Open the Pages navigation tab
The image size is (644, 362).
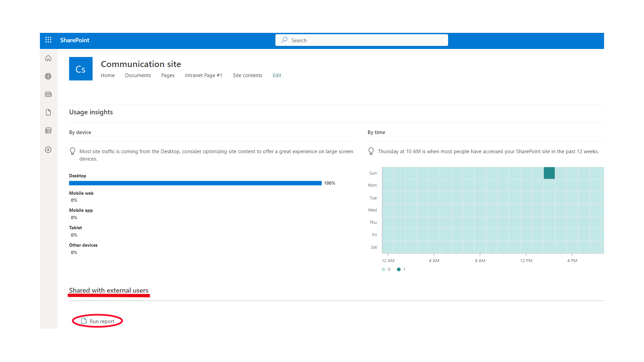[168, 75]
